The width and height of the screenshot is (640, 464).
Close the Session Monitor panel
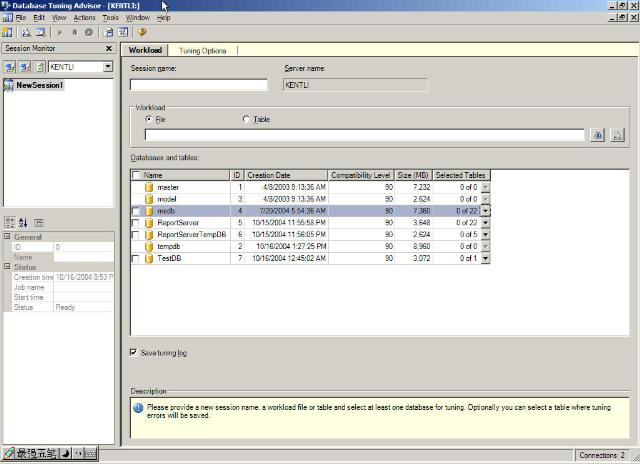tap(110, 48)
